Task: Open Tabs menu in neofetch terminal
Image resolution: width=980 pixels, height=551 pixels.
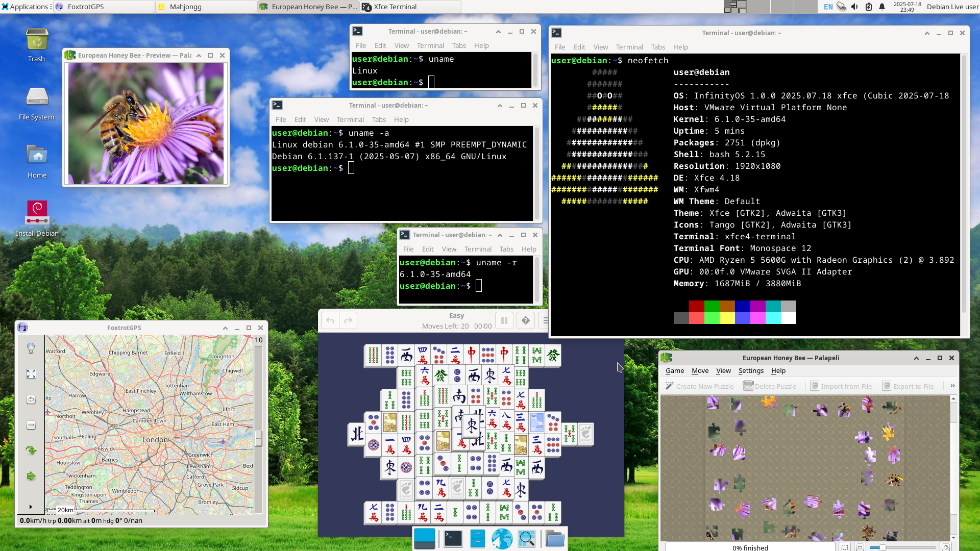Action: click(x=658, y=47)
